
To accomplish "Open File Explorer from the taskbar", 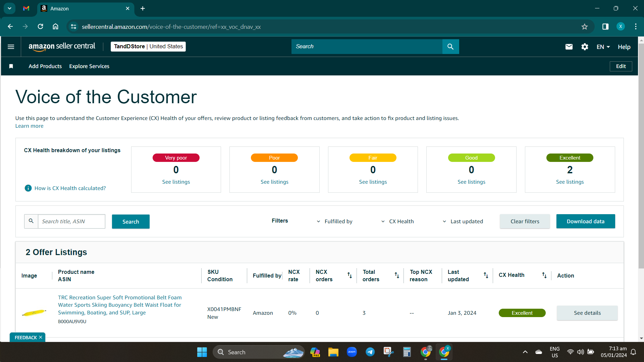I will [x=333, y=352].
